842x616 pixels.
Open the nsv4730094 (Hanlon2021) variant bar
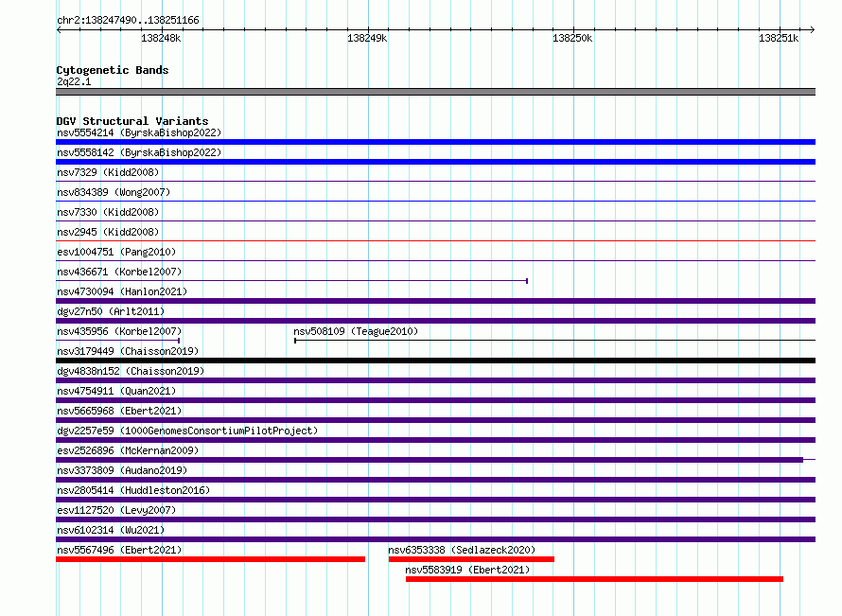tap(435, 301)
